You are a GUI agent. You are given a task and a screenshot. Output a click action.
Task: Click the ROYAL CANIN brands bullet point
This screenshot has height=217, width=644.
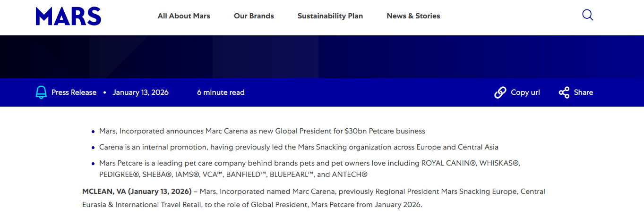tap(309, 163)
